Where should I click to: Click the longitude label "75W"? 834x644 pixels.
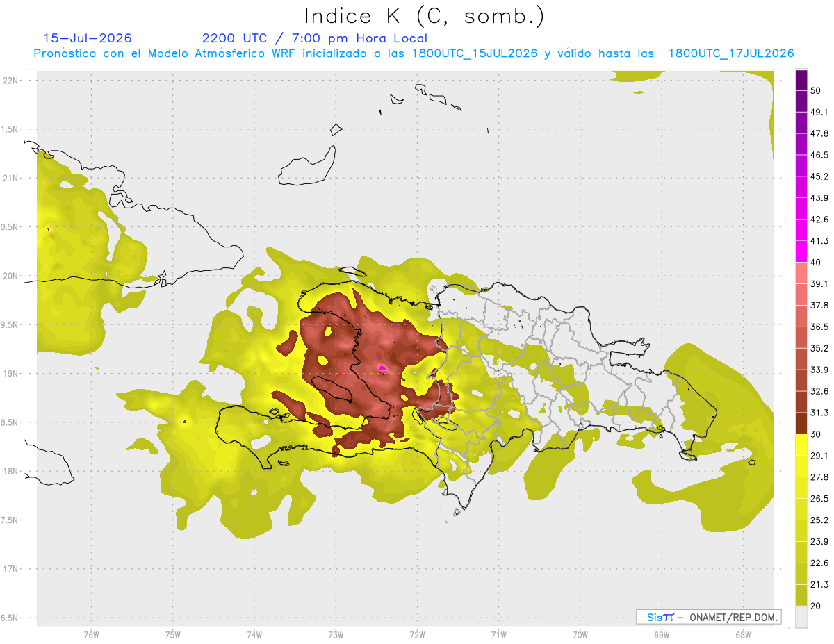point(173,635)
